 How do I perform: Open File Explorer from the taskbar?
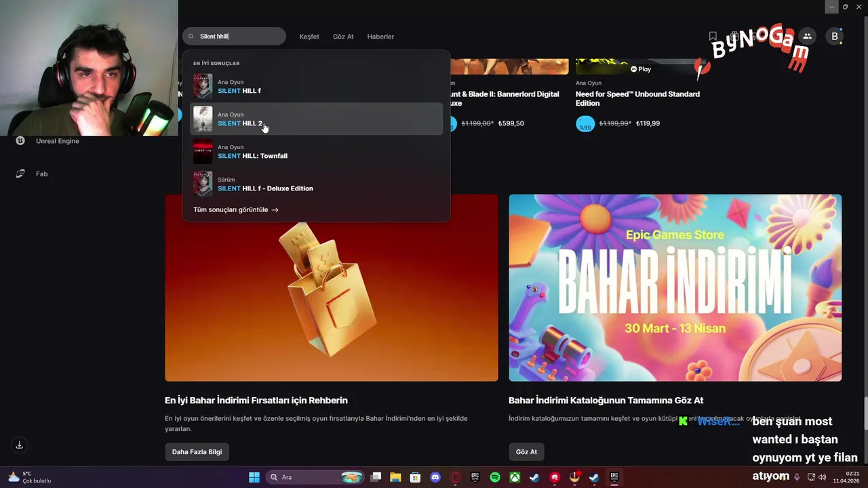395,477
